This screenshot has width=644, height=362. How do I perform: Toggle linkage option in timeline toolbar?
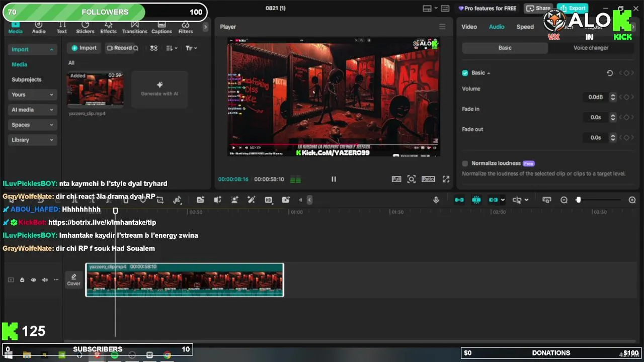[x=494, y=200]
